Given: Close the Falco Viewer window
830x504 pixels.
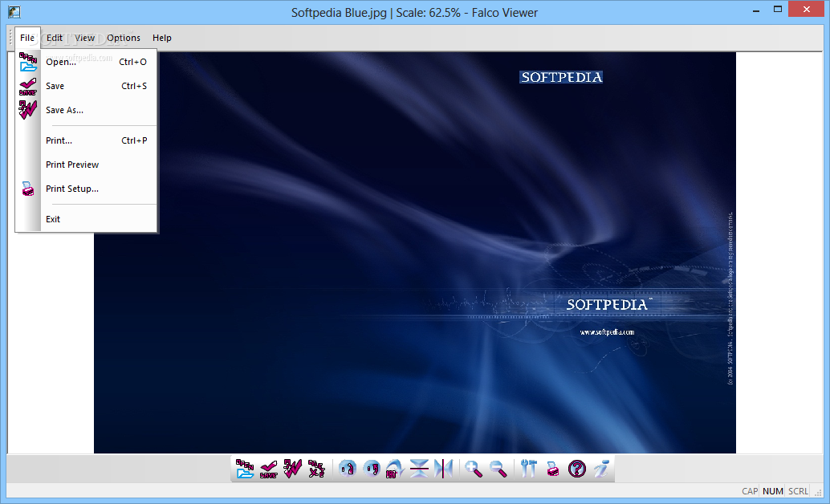Looking at the screenshot, I should tap(806, 9).
